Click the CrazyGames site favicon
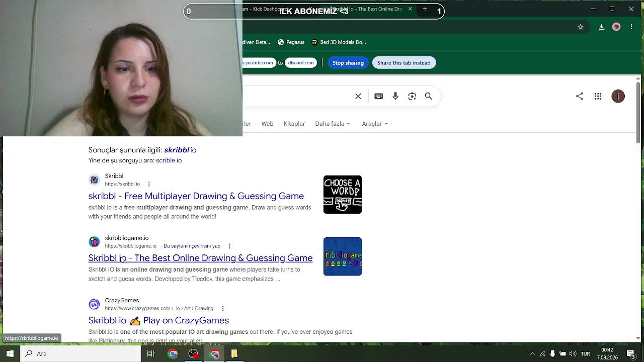The height and width of the screenshot is (362, 644). [x=94, y=304]
